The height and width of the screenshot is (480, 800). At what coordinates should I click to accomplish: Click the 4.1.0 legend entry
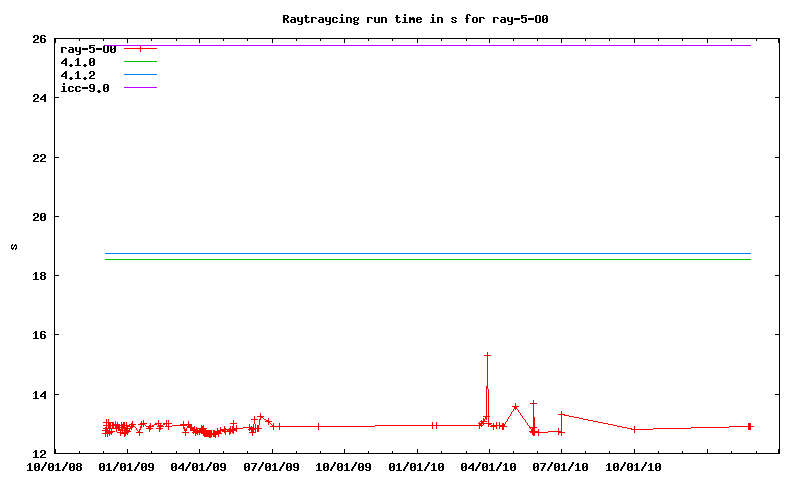click(78, 62)
